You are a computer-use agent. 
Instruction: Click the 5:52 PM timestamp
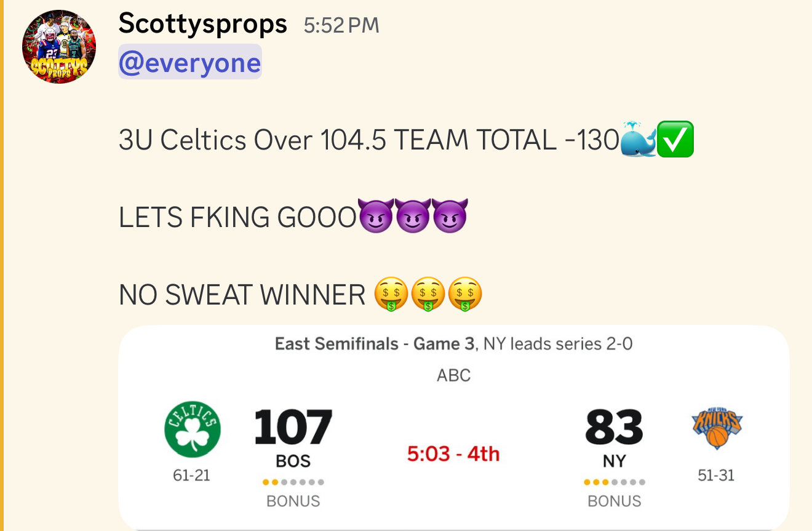click(x=341, y=25)
